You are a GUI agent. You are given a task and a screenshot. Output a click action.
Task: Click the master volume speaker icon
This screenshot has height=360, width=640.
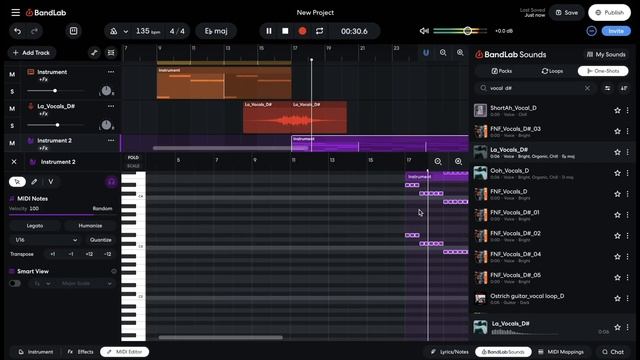pos(424,31)
